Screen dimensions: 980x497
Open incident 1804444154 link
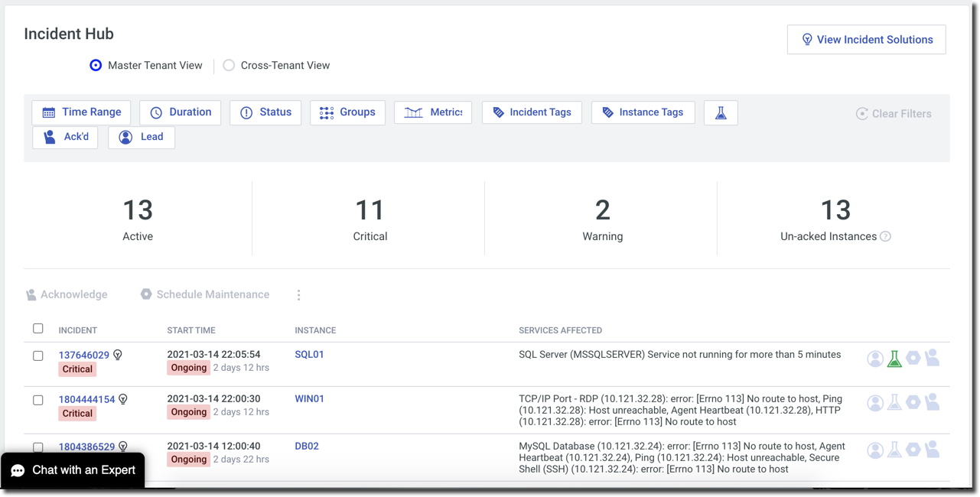(x=86, y=399)
